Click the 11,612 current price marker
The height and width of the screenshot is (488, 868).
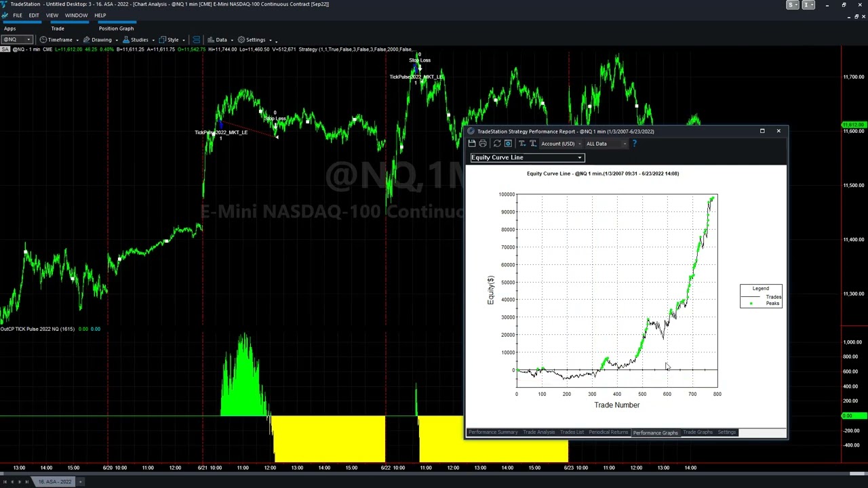pyautogui.click(x=852, y=125)
